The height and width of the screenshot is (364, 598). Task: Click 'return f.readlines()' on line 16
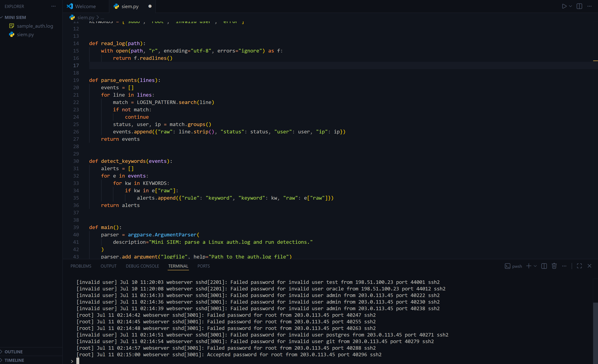[143, 58]
